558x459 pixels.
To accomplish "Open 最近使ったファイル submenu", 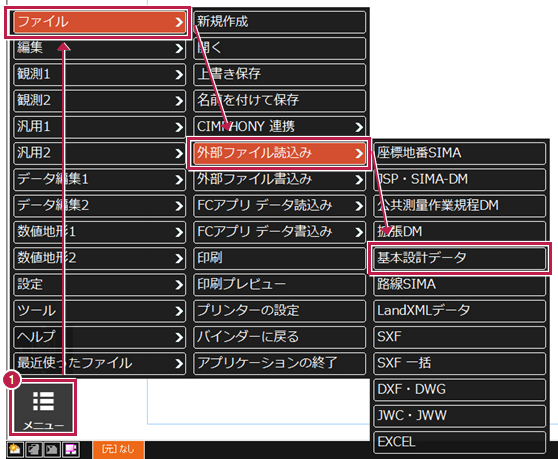I will pos(99,363).
